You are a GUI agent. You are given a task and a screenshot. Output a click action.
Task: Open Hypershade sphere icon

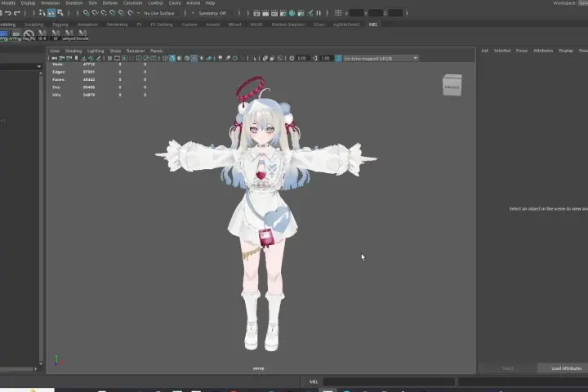(x=292, y=13)
